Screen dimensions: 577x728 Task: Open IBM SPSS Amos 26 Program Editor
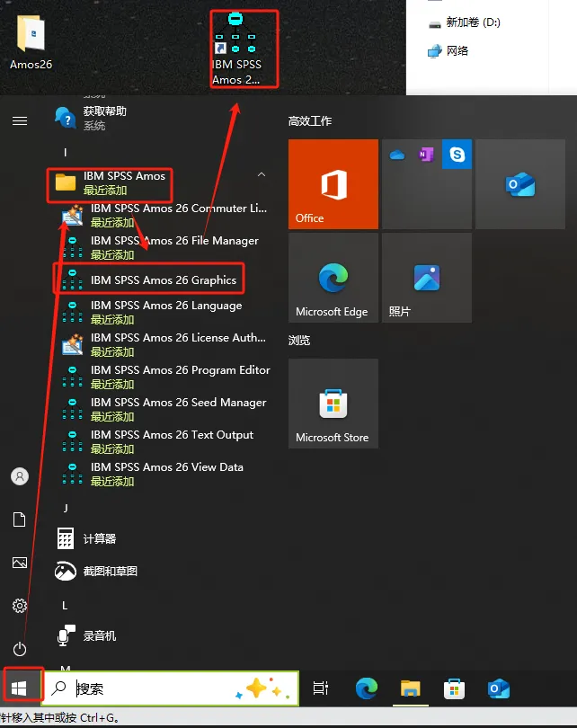(x=164, y=377)
